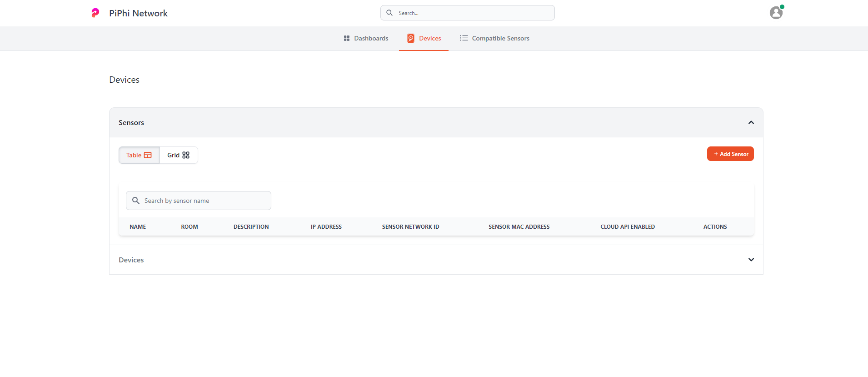Click the ACTIONS column header
This screenshot has width=868, height=377.
[715, 226]
